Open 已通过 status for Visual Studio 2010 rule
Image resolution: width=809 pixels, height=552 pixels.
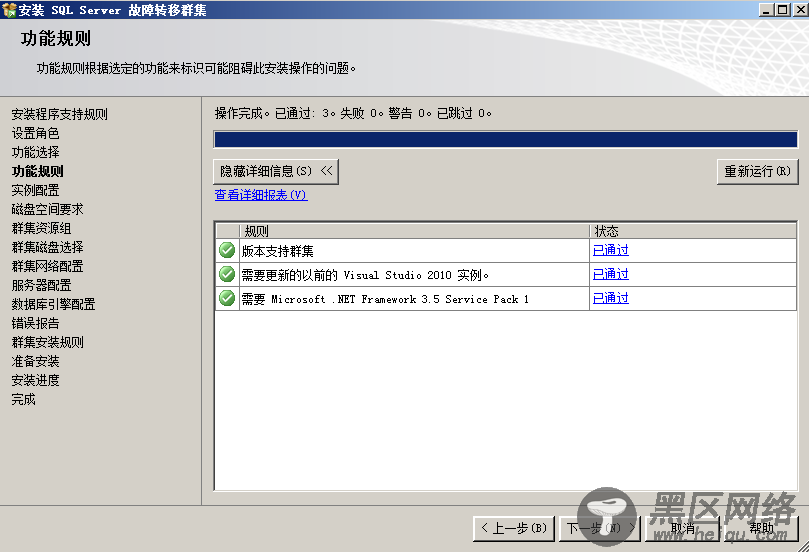611,274
